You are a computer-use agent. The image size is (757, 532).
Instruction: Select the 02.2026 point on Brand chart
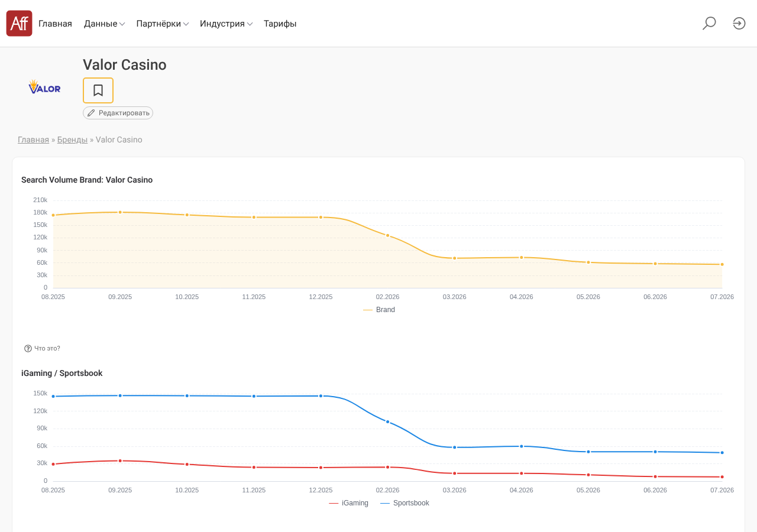(388, 235)
